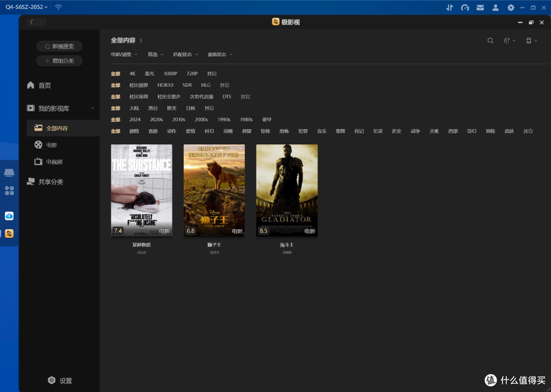This screenshot has width=551, height=392.
Task: Filter by SDR
Action: point(187,85)
